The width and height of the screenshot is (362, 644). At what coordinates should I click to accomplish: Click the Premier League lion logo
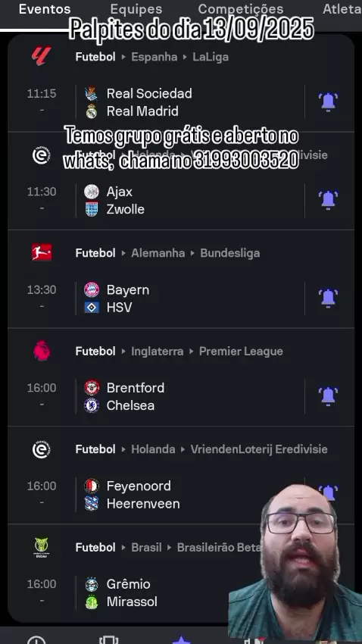(x=42, y=351)
